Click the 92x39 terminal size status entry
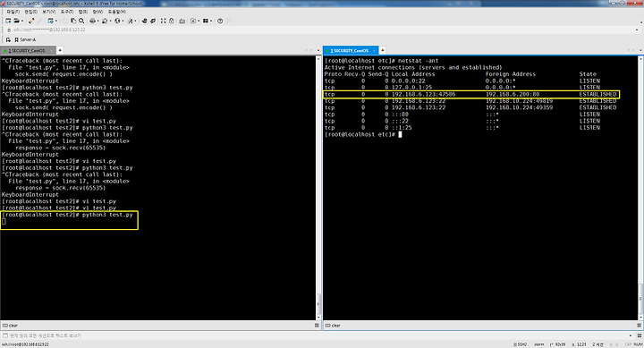644x348 pixels. [557, 344]
